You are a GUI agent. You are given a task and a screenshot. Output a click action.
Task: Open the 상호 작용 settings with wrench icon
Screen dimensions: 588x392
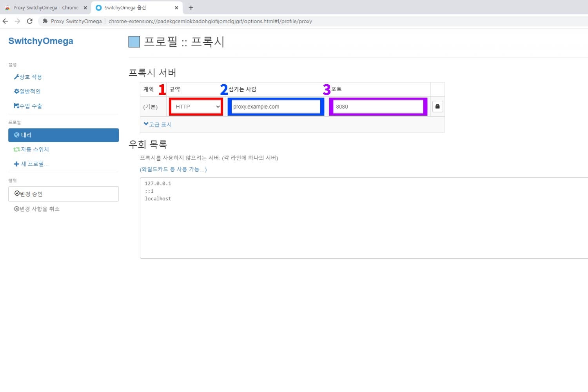pyautogui.click(x=28, y=77)
